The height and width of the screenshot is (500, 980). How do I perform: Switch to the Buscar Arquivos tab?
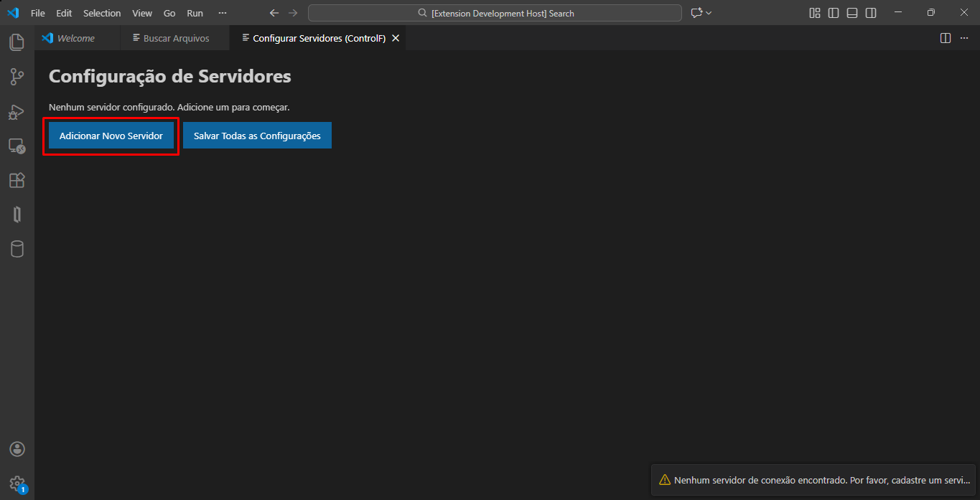175,38
